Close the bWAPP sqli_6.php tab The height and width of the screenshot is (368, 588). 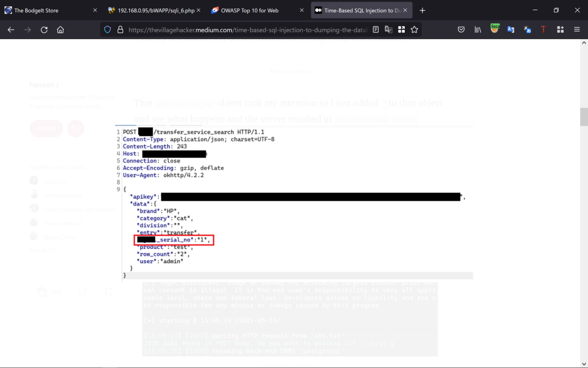coord(198,10)
